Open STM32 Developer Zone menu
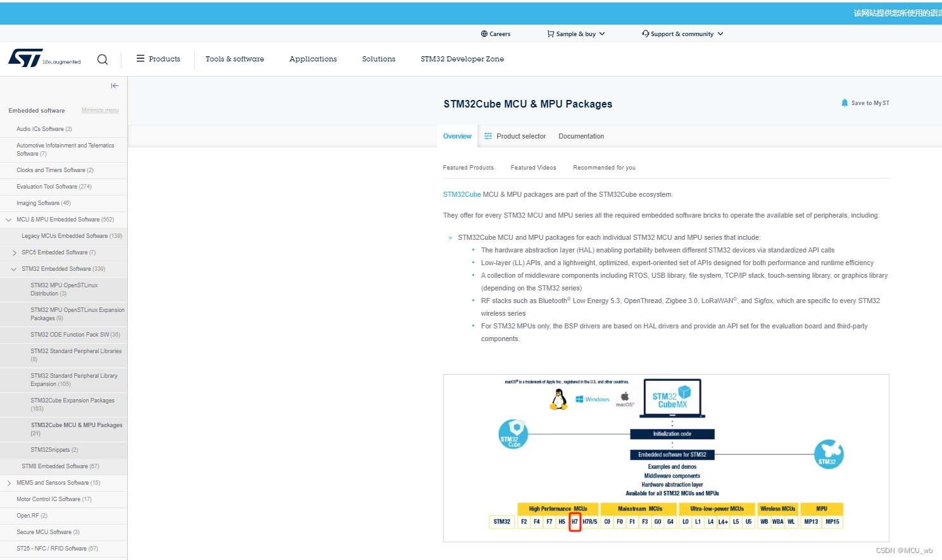 pos(462,59)
